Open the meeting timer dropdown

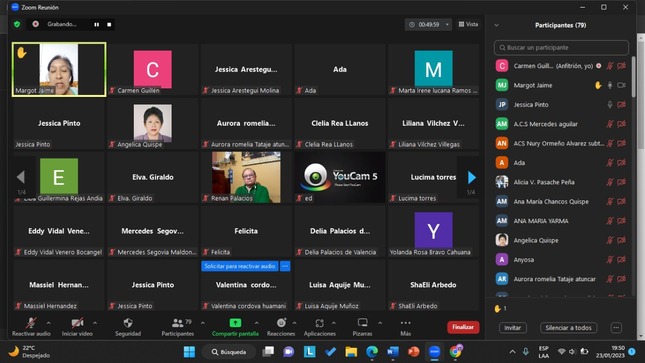tap(447, 25)
